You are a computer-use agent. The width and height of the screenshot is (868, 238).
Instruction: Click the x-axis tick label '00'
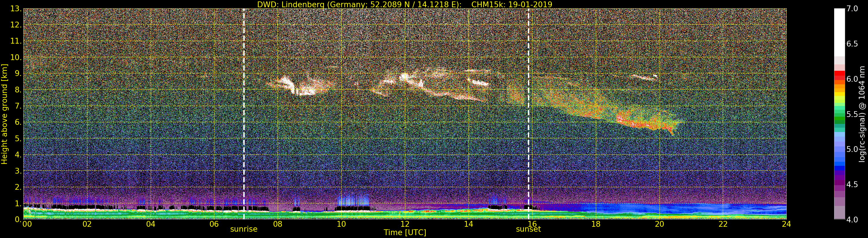[x=27, y=224]
